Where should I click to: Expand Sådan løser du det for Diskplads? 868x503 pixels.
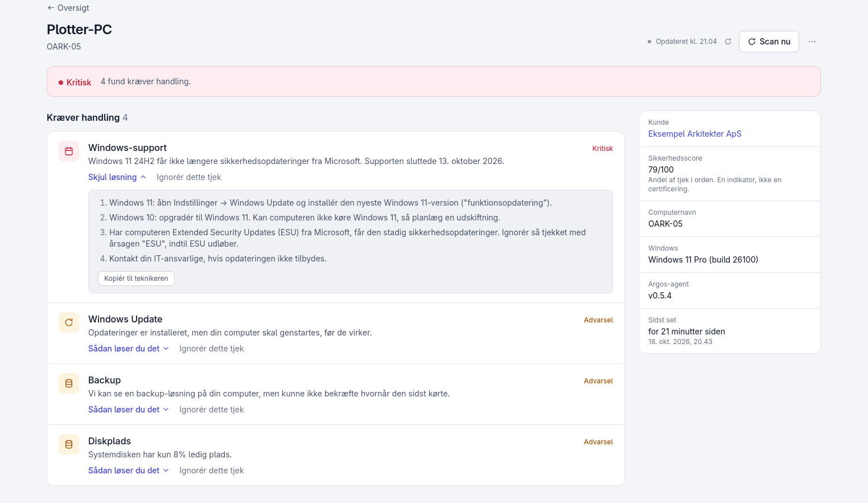click(x=129, y=471)
